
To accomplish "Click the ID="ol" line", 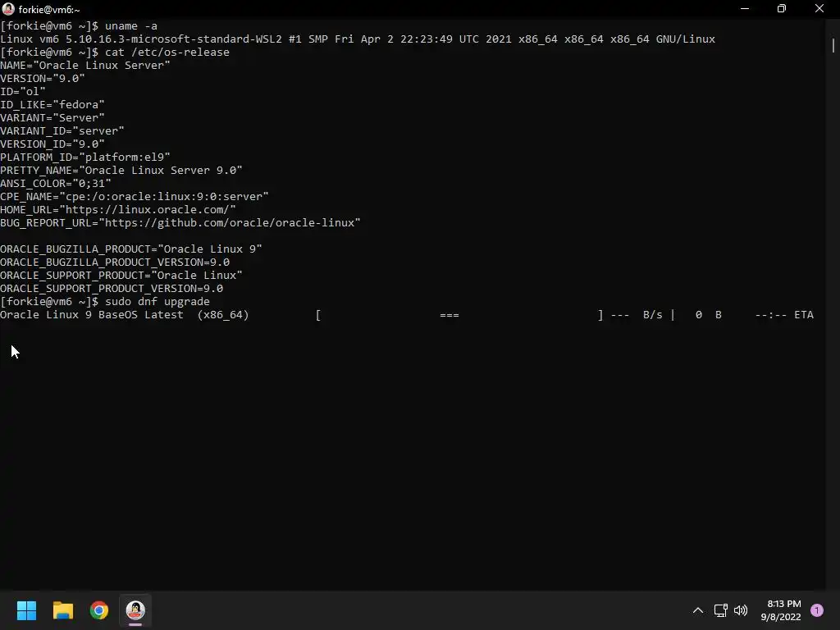I will pyautogui.click(x=23, y=92).
